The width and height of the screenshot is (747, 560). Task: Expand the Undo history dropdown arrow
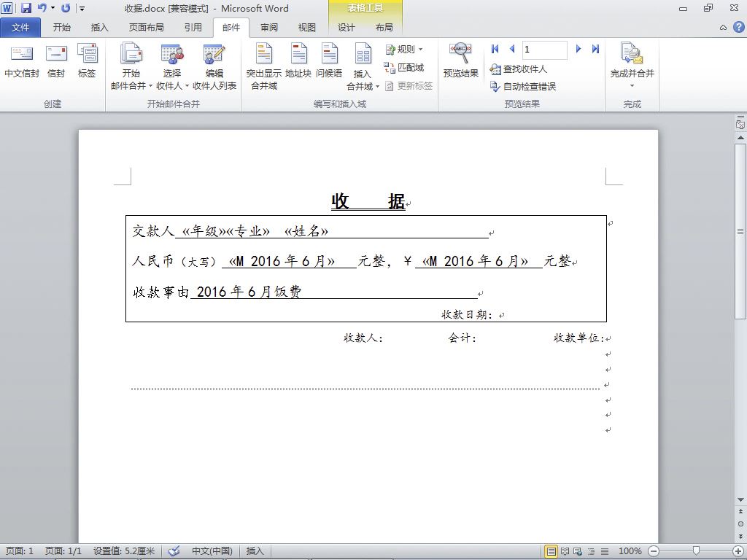53,8
